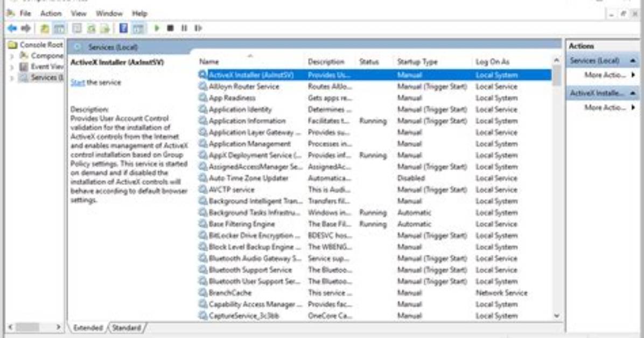Sort by the Startup Type column header

coord(417,61)
